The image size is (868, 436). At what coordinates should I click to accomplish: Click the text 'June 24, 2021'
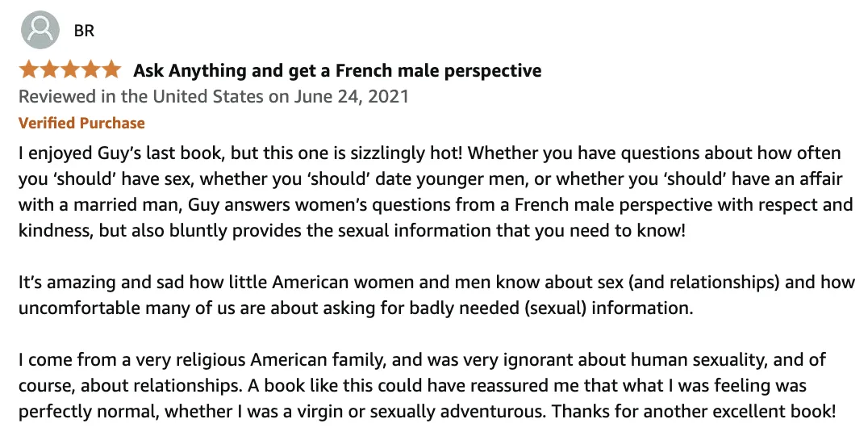(351, 96)
